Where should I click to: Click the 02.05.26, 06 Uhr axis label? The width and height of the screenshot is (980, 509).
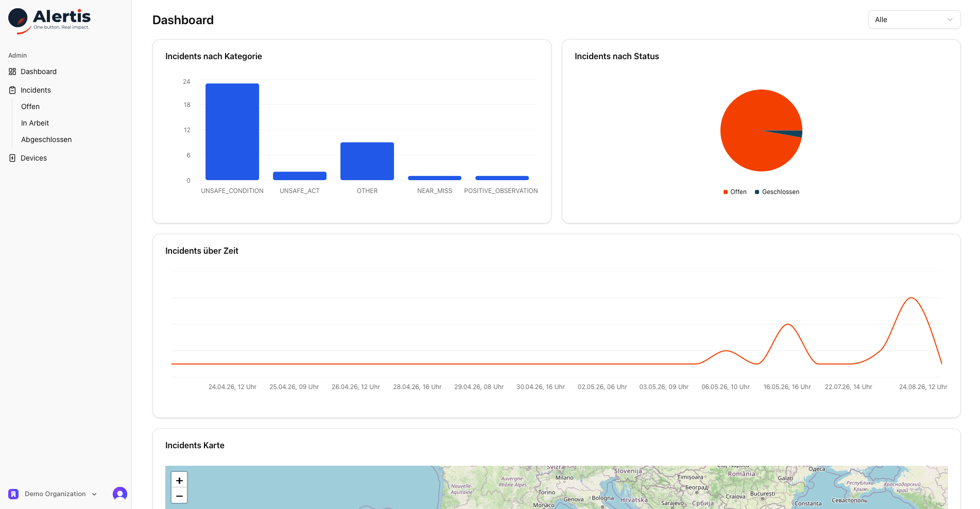(x=602, y=387)
